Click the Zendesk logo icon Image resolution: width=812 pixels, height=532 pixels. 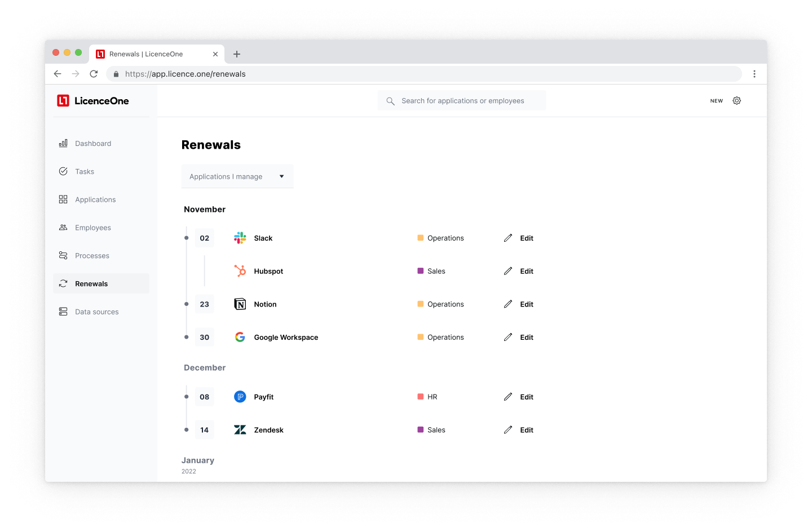click(x=240, y=430)
